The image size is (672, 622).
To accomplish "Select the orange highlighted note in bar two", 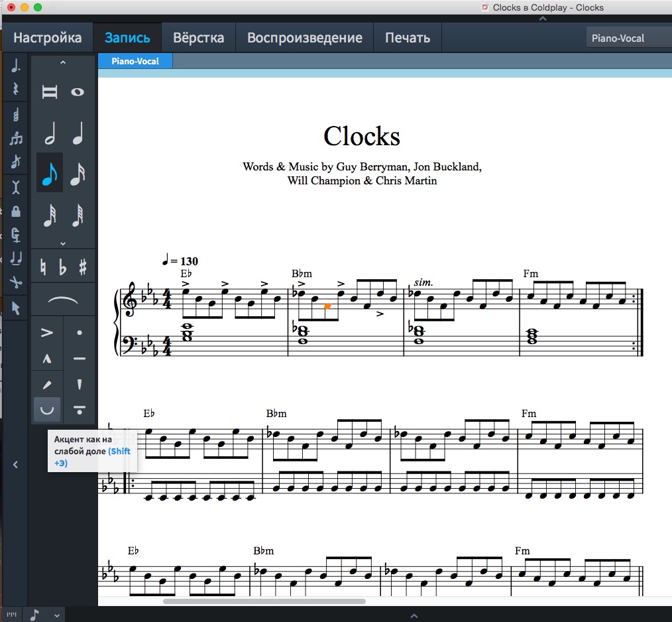I will (327, 306).
